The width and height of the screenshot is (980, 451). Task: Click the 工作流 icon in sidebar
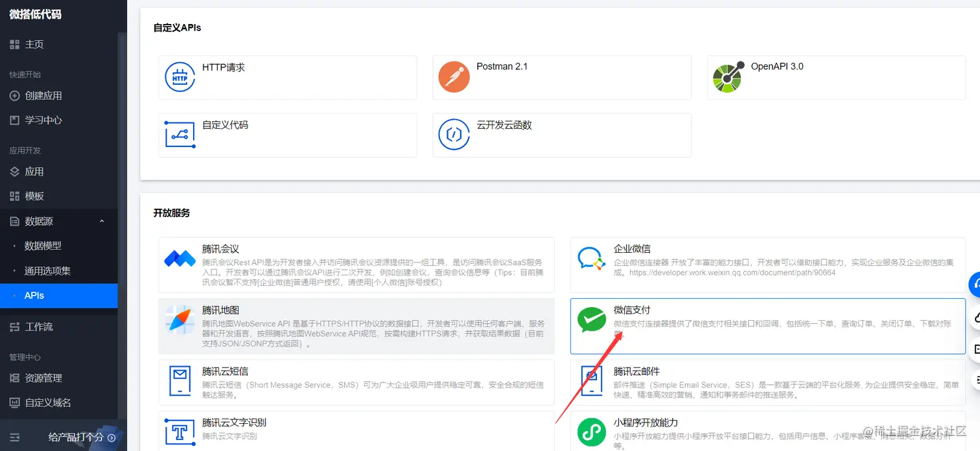[15, 327]
